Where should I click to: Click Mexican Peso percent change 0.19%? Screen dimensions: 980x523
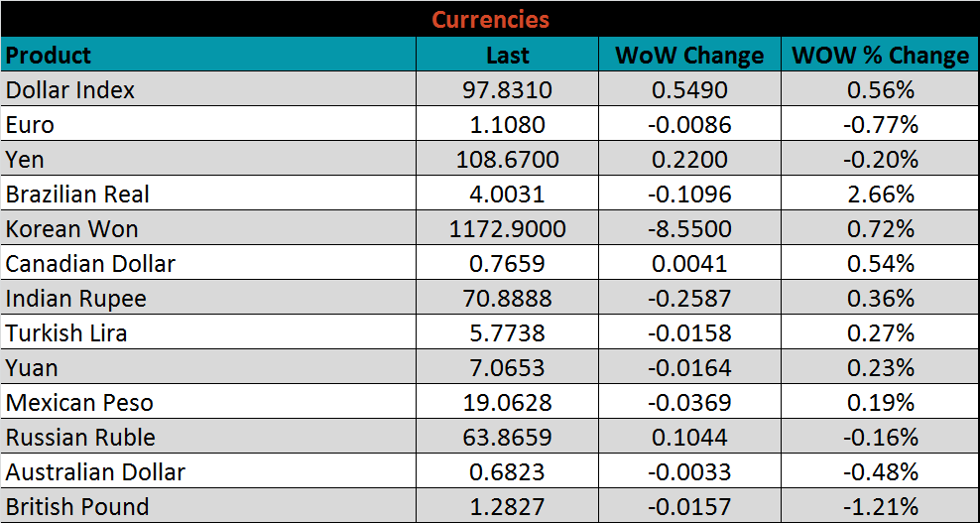880,403
